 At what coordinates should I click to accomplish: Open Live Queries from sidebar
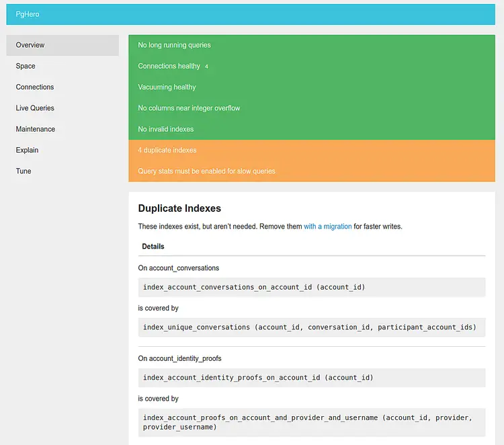[x=62, y=108]
